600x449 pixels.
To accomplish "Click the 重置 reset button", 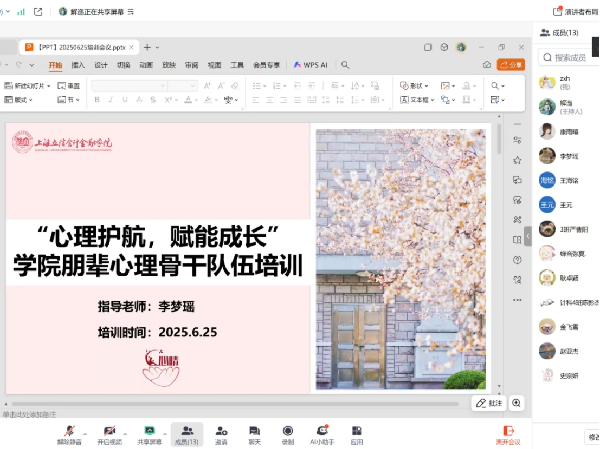I will 68,86.
